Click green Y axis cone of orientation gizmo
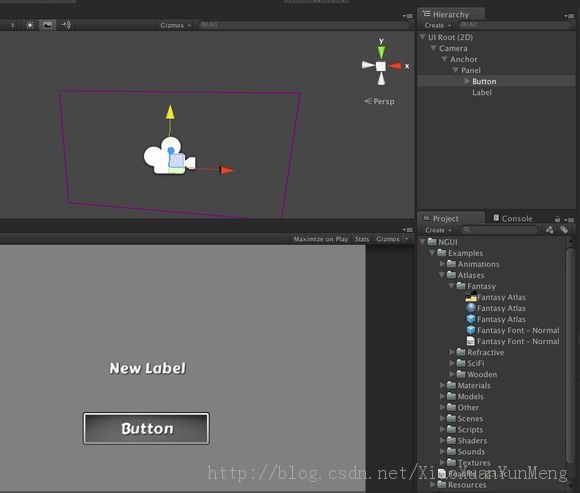The height and width of the screenshot is (493, 580). (x=381, y=52)
